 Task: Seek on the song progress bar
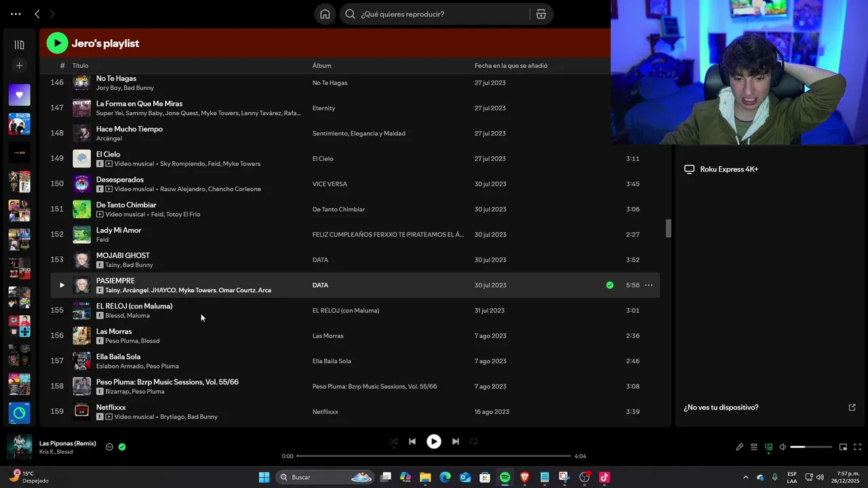(x=434, y=456)
